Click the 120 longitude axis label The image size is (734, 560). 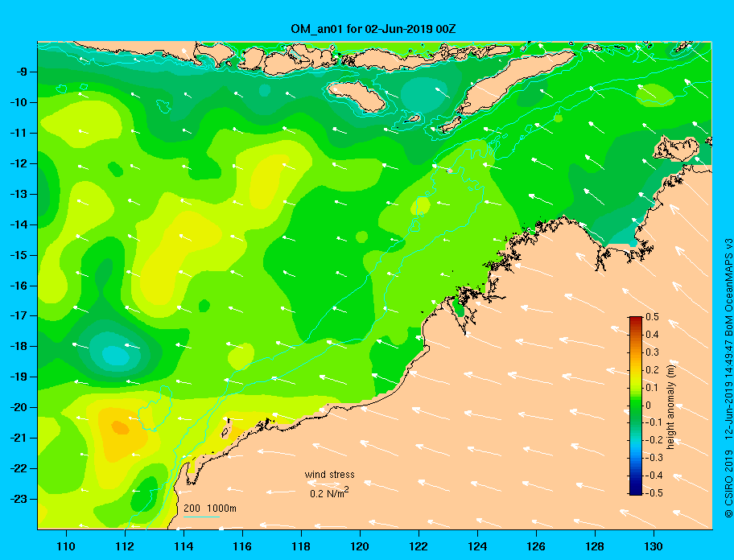click(x=360, y=546)
